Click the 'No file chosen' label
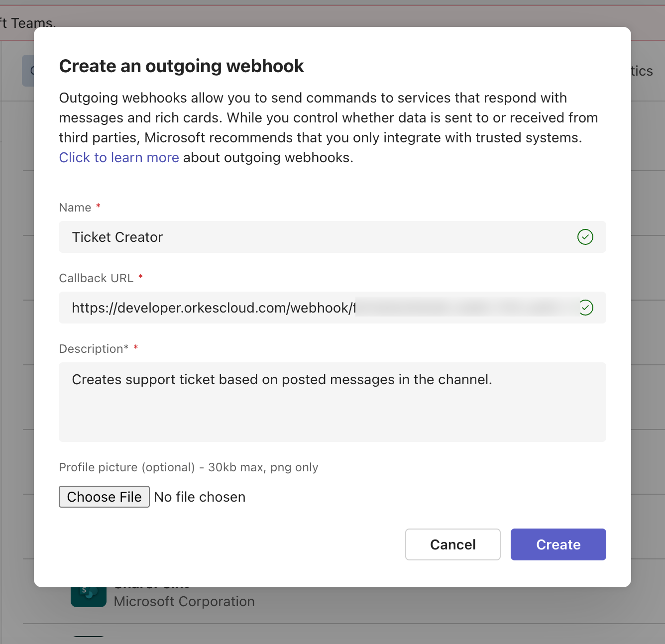This screenshot has height=644, width=665. tap(200, 497)
